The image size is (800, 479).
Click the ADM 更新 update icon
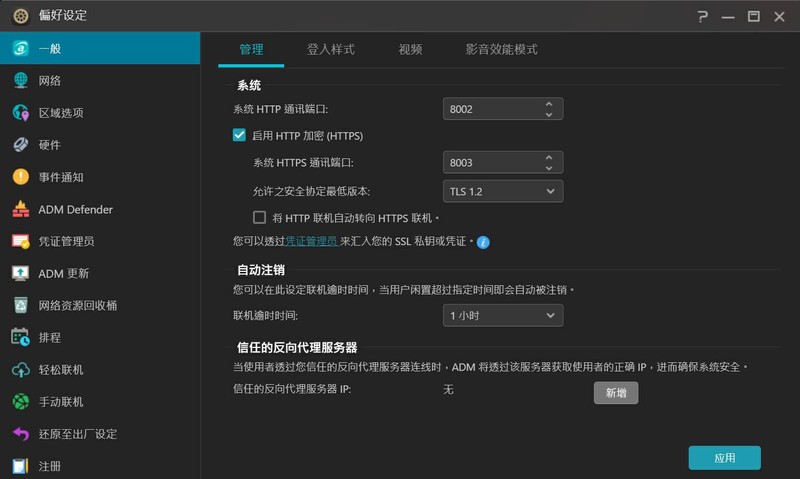pos(20,273)
